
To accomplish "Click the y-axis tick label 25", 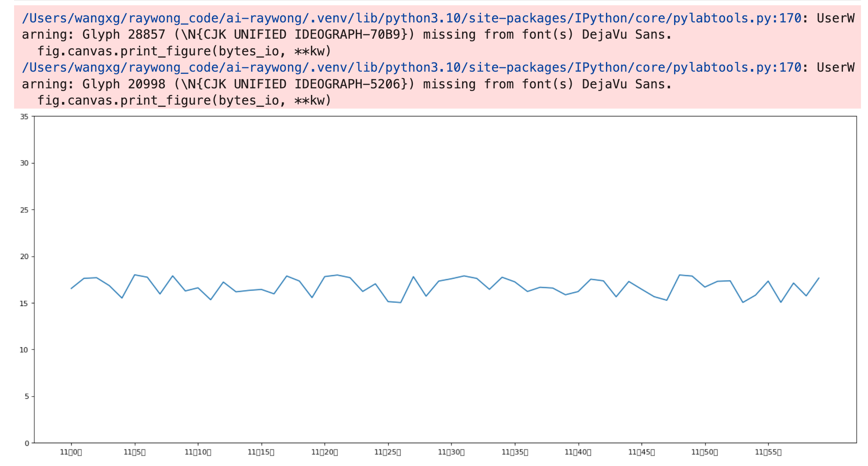I will 24,210.
